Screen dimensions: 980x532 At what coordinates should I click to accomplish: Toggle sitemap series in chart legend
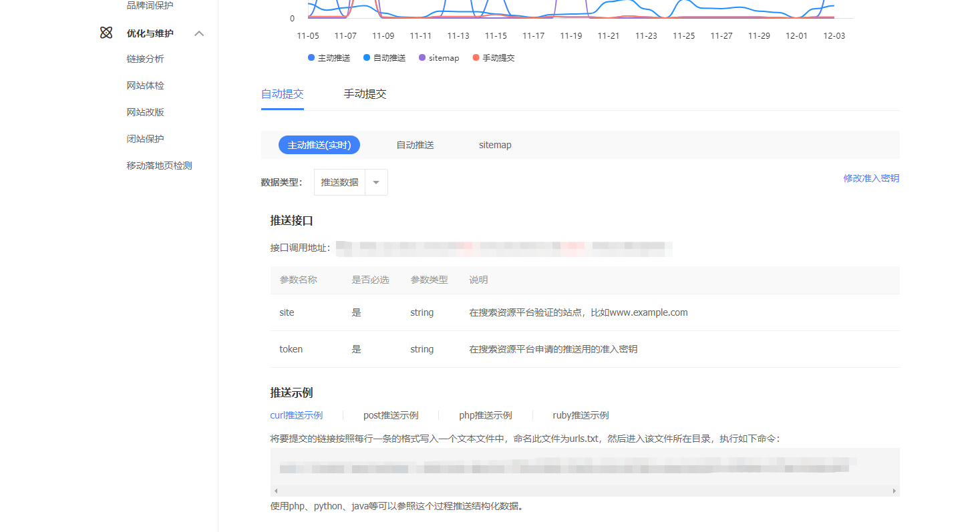point(439,58)
